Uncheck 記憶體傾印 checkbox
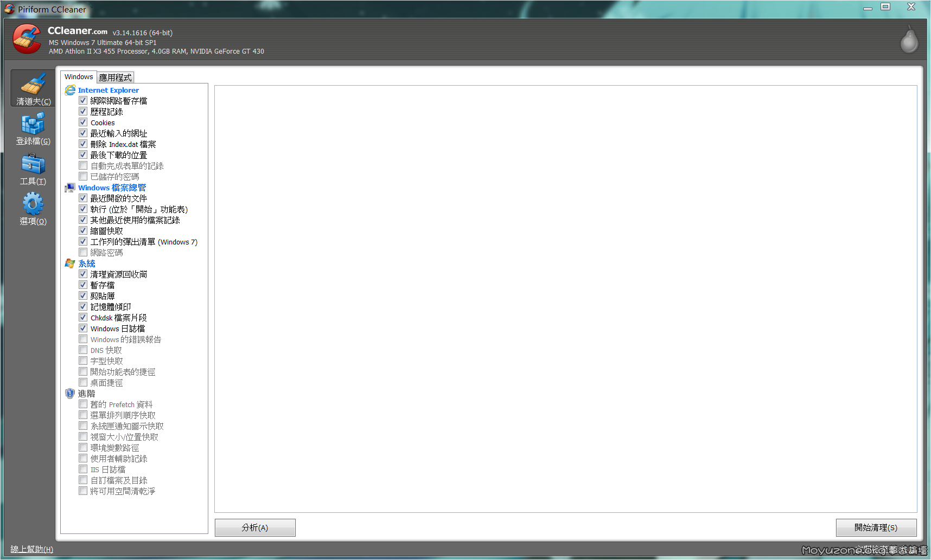Viewport: 931px width, 560px height. [x=83, y=306]
